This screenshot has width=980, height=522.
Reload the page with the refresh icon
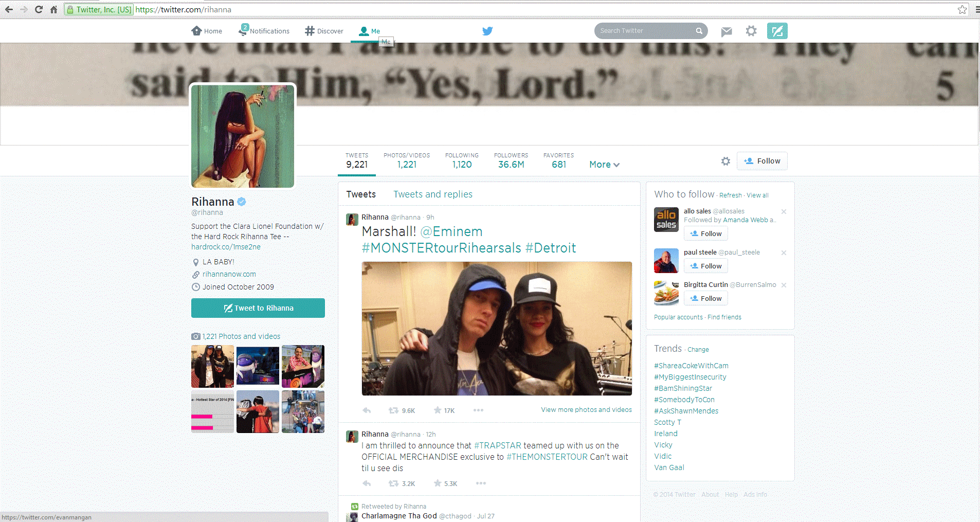click(39, 9)
